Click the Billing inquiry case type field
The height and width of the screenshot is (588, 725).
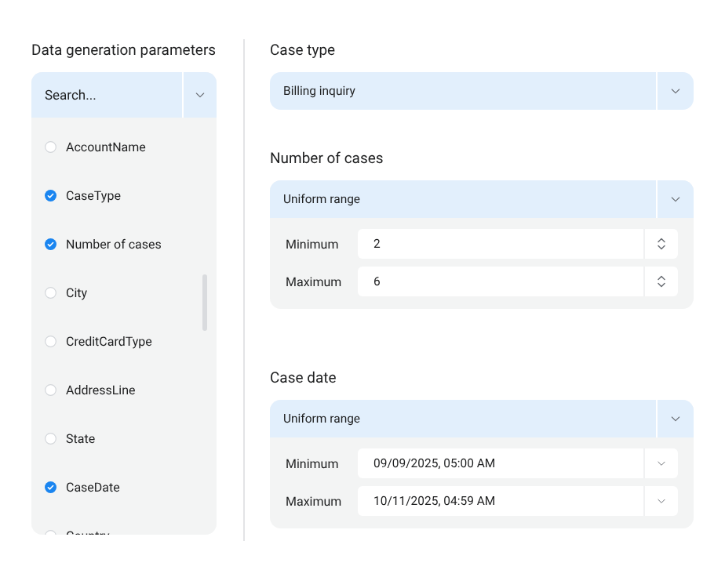pyautogui.click(x=463, y=91)
